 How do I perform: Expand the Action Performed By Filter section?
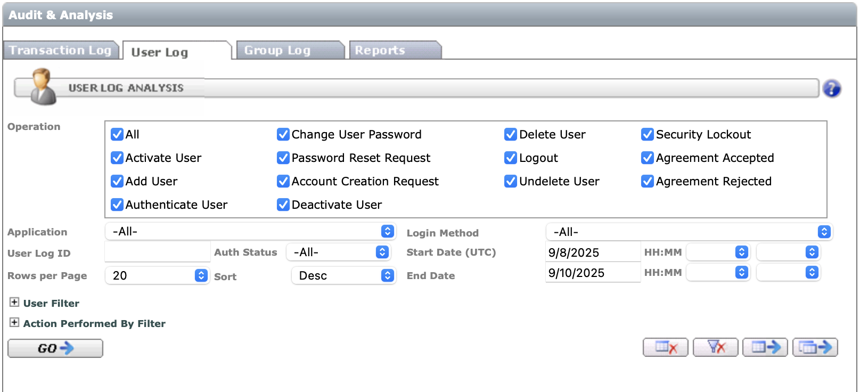[14, 323]
